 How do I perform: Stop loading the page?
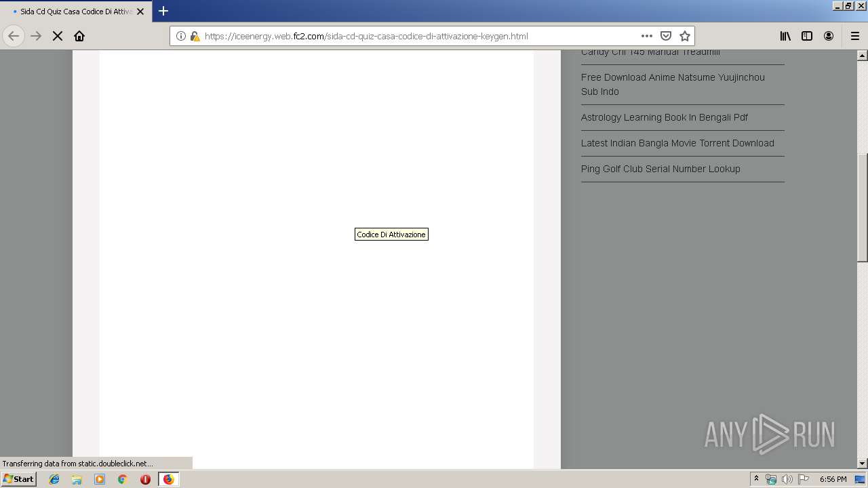coord(58,36)
